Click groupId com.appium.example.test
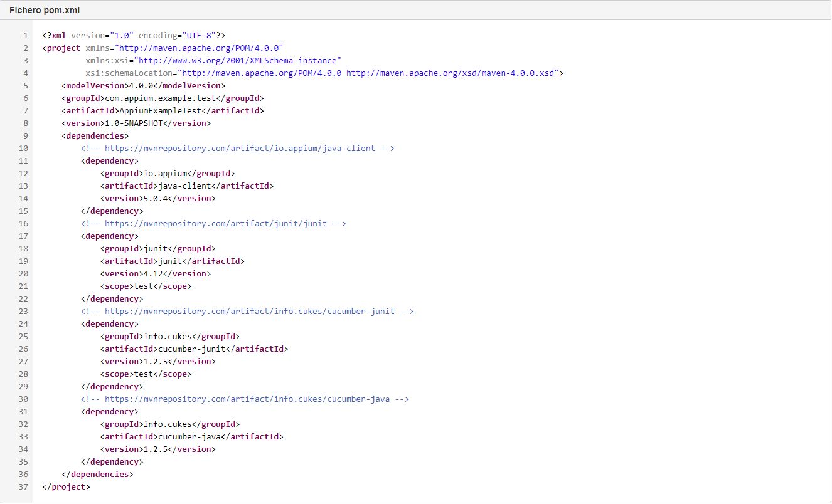The height and width of the screenshot is (504, 832). coord(163,98)
